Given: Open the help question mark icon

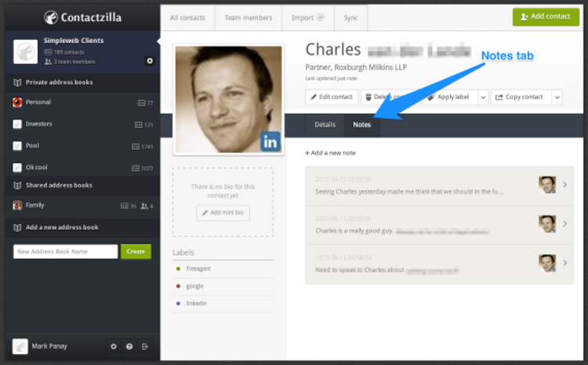Looking at the screenshot, I should [129, 347].
